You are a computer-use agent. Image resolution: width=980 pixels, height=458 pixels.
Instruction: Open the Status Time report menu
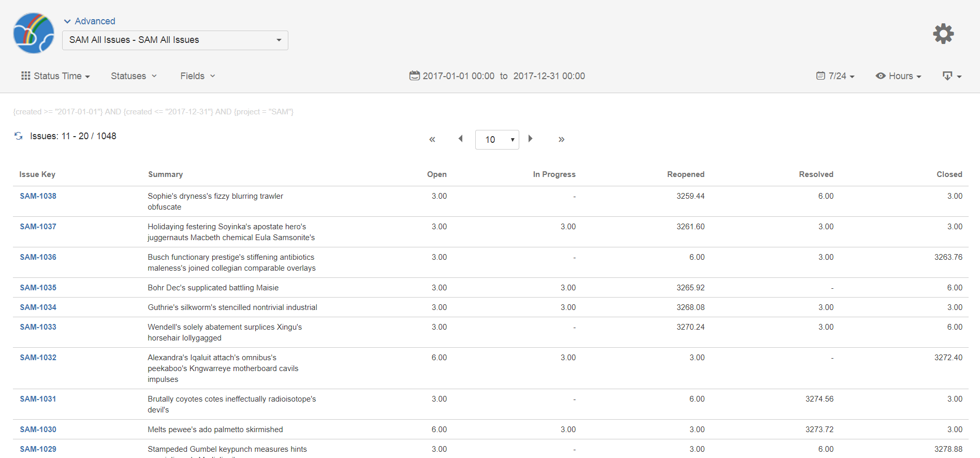tap(55, 76)
